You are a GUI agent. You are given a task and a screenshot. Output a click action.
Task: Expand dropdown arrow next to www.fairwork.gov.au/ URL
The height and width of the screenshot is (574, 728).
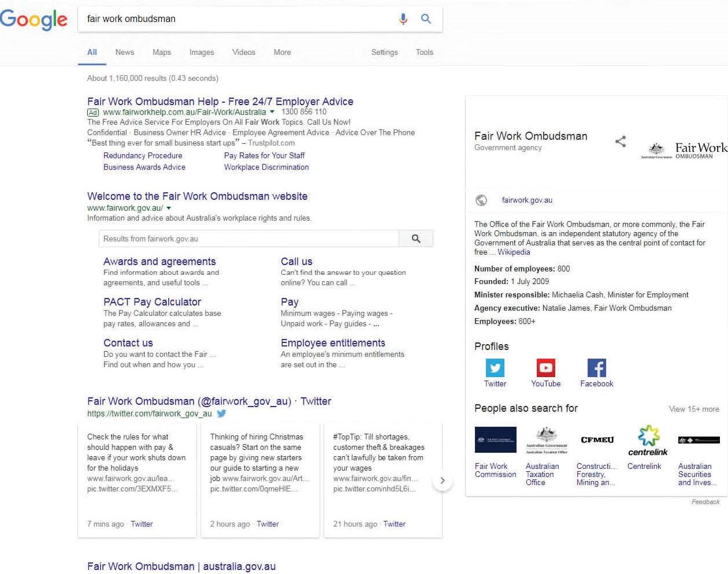[169, 208]
